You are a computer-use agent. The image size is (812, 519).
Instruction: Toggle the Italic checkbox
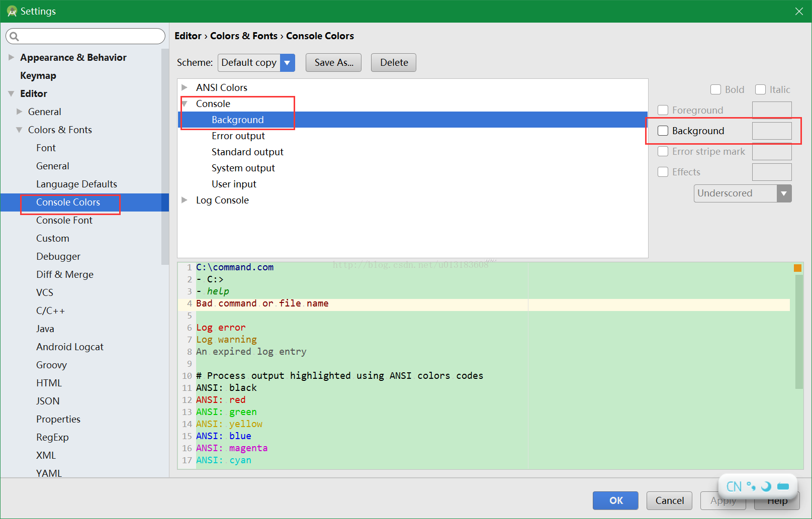tap(760, 89)
